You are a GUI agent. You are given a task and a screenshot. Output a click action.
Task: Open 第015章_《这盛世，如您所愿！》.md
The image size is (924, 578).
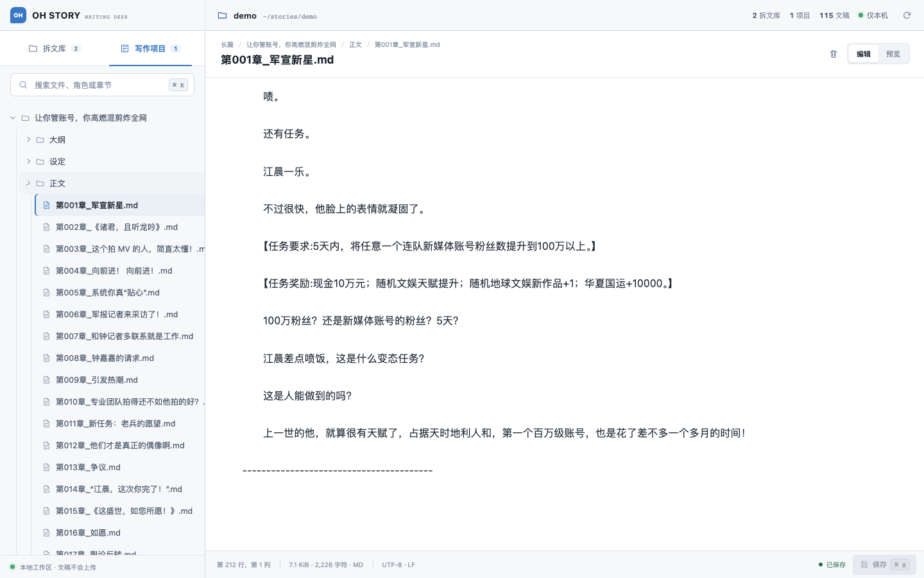pyautogui.click(x=120, y=511)
